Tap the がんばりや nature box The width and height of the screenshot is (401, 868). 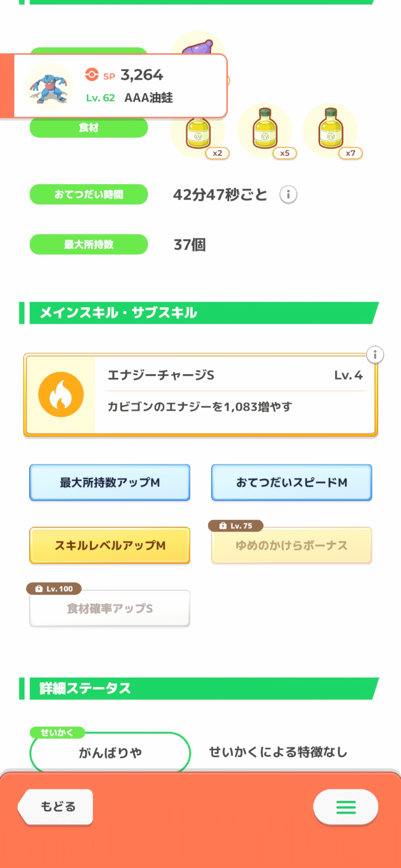(x=110, y=752)
